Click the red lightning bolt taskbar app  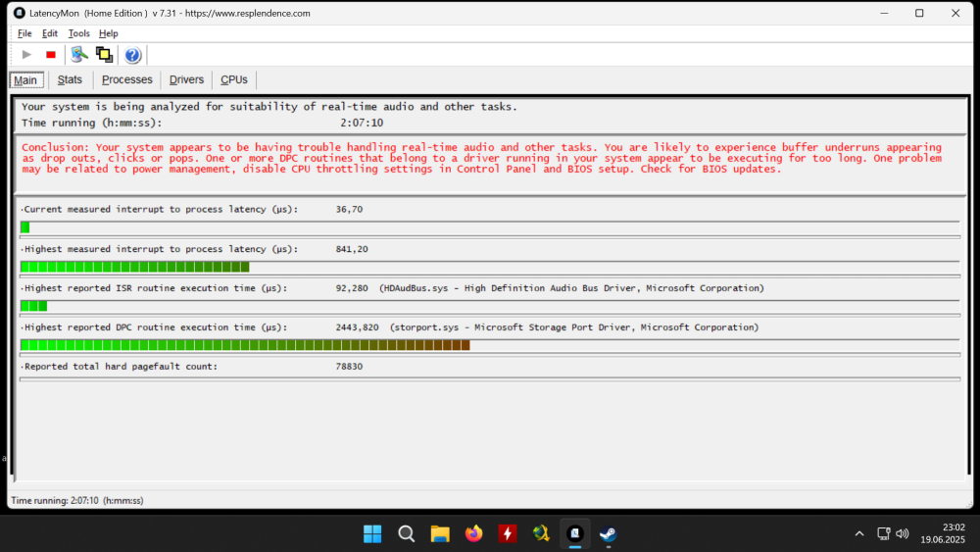coord(508,533)
